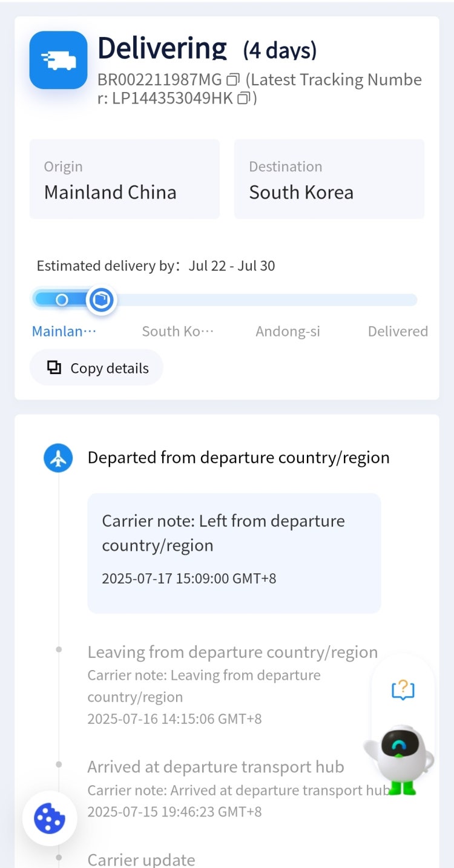Select the South Korea progress stage label
Screen dimensions: 454x868
point(178,331)
